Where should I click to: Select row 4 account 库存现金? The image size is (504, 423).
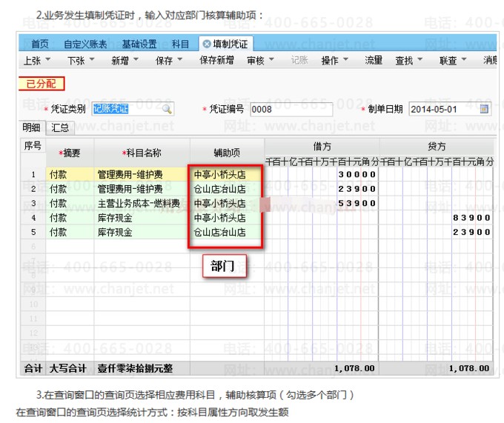[142, 218]
